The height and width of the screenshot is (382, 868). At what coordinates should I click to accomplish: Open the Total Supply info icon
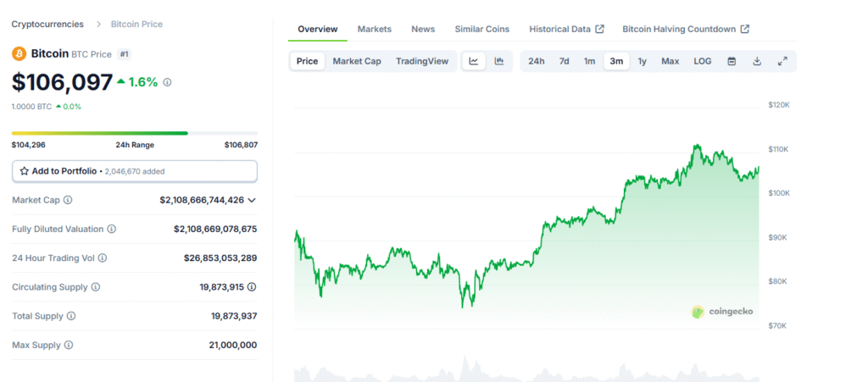(x=71, y=316)
